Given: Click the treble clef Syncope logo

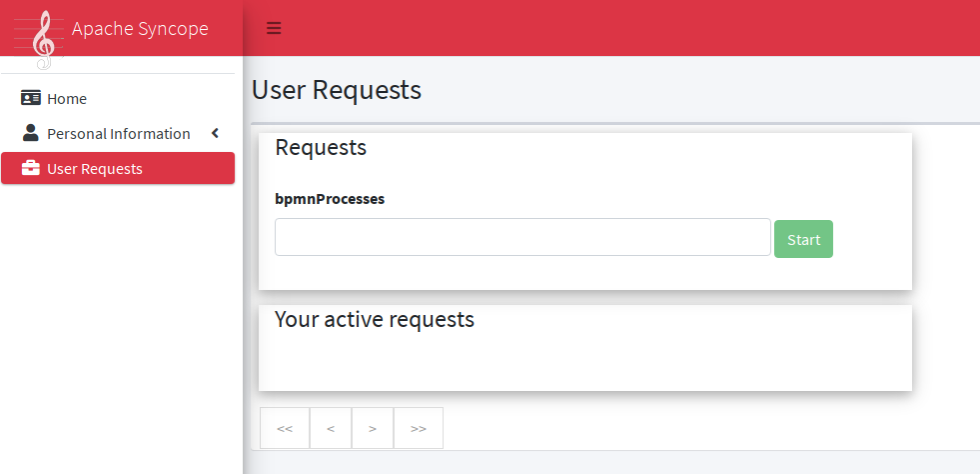Looking at the screenshot, I should tap(42, 40).
